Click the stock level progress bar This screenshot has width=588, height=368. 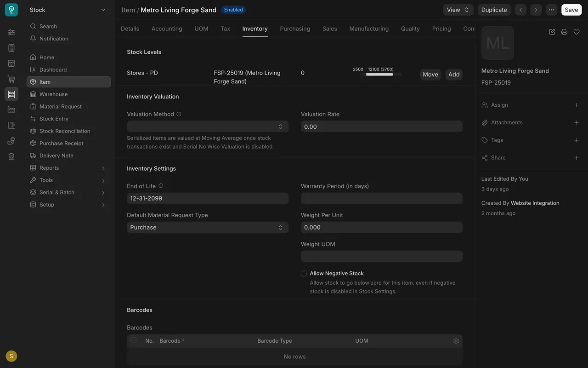coord(381,74)
